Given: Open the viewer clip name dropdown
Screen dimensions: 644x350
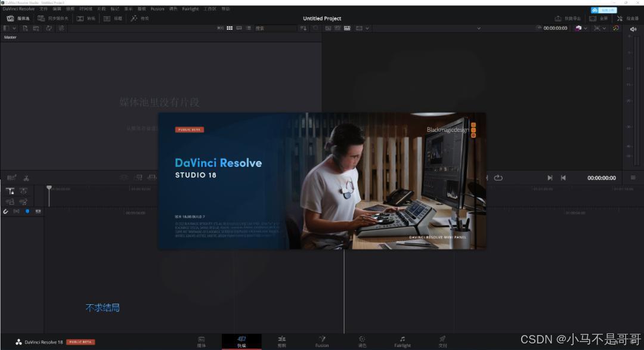Looking at the screenshot, I should tap(478, 29).
